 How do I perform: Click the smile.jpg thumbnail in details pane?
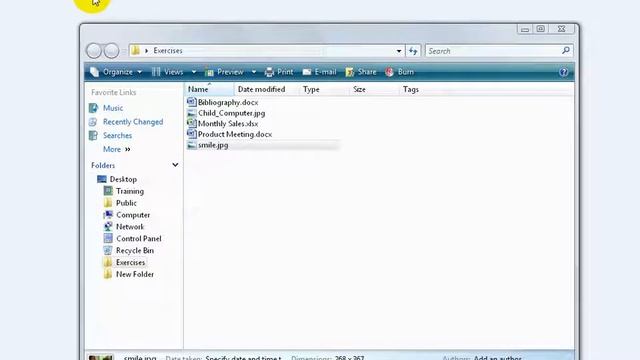(x=101, y=358)
